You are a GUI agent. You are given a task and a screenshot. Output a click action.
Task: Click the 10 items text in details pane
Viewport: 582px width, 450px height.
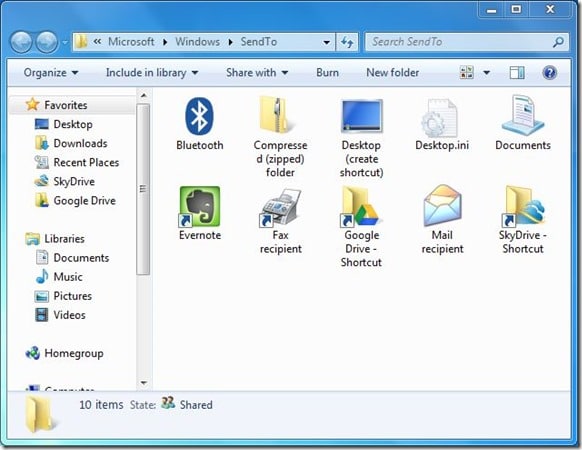101,404
